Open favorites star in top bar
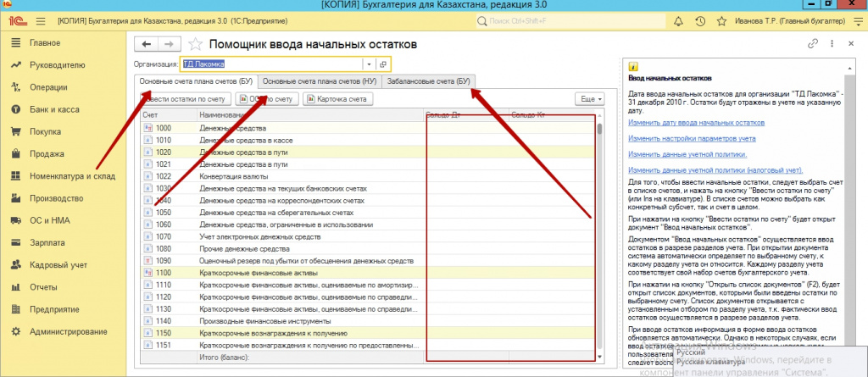The height and width of the screenshot is (377, 868). (721, 21)
